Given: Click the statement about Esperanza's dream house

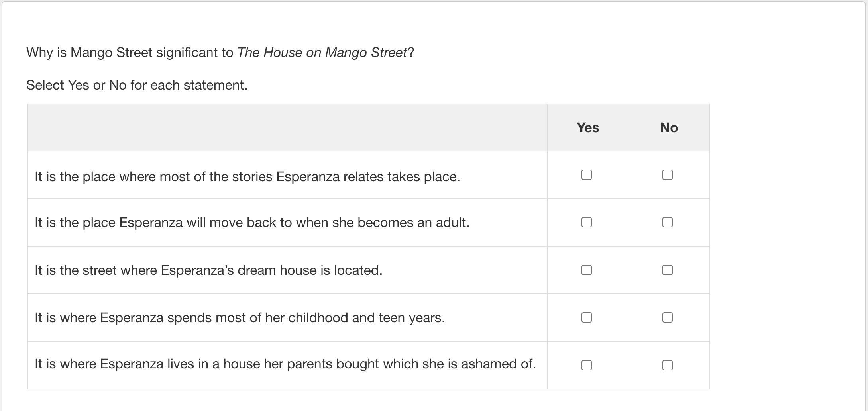Looking at the screenshot, I should (208, 270).
